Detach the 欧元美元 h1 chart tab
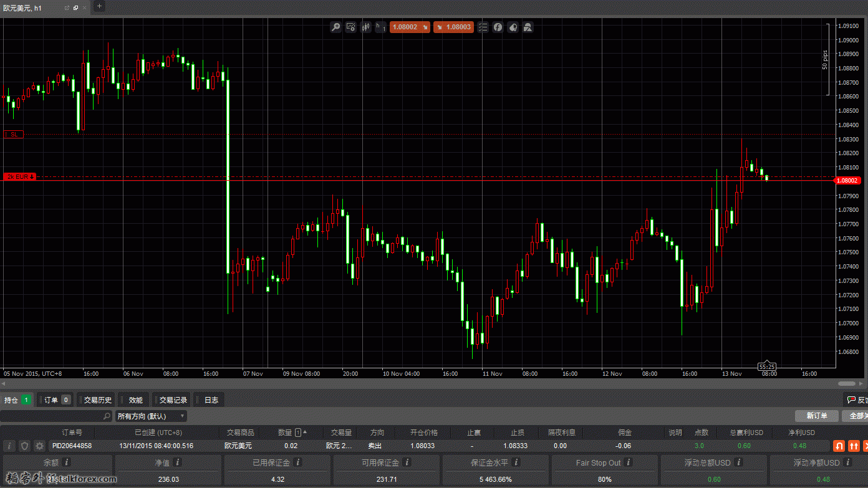Screen dimensions: 868x488 tap(67, 8)
